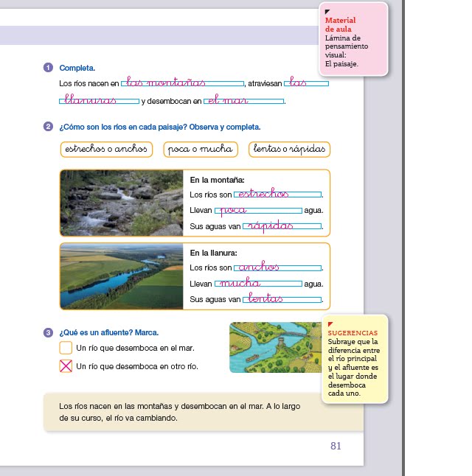Select the 'las montañas' answer blank
Image resolution: width=472 pixels, height=476 pixels.
(182, 83)
